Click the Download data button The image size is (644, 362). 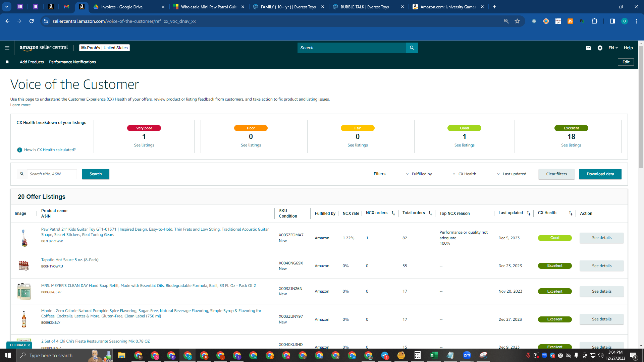[x=600, y=174]
